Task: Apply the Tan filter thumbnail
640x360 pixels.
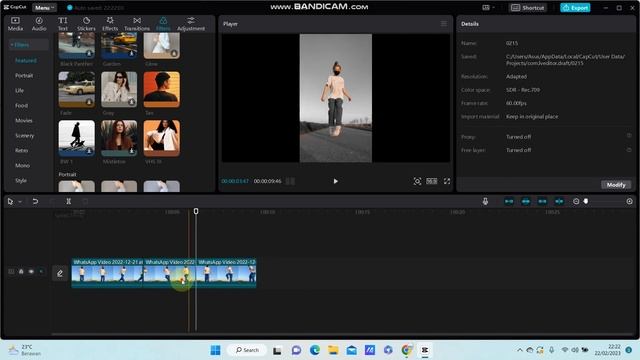Action: pos(162,89)
